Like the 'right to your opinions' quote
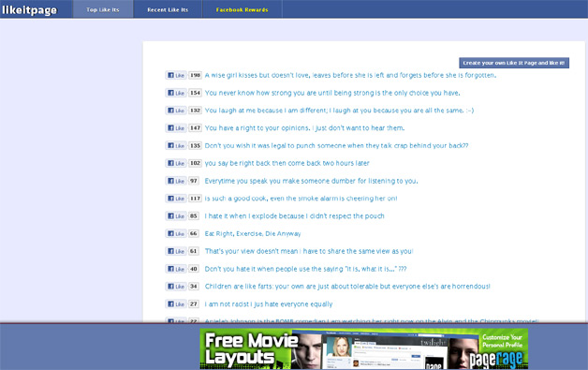 click(x=176, y=128)
